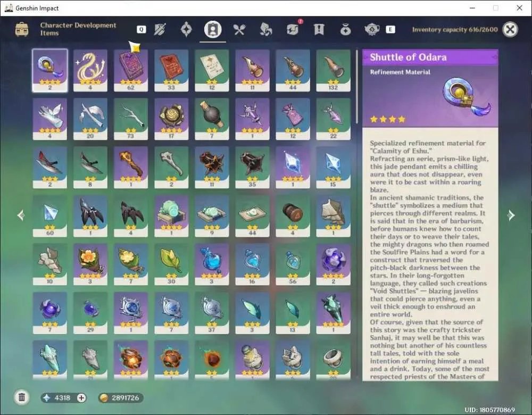The width and height of the screenshot is (532, 415).
Task: Switch to the Precious Items pouch tab
Action: [345, 29]
